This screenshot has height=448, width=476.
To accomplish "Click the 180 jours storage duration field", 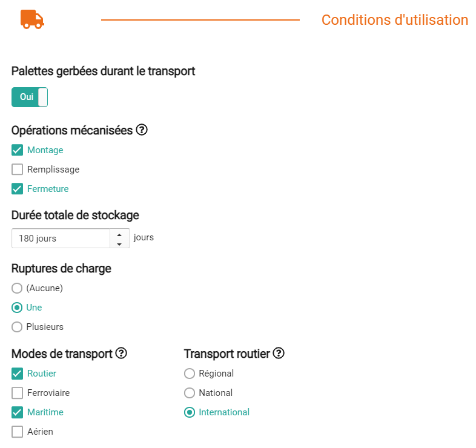I will point(61,239).
